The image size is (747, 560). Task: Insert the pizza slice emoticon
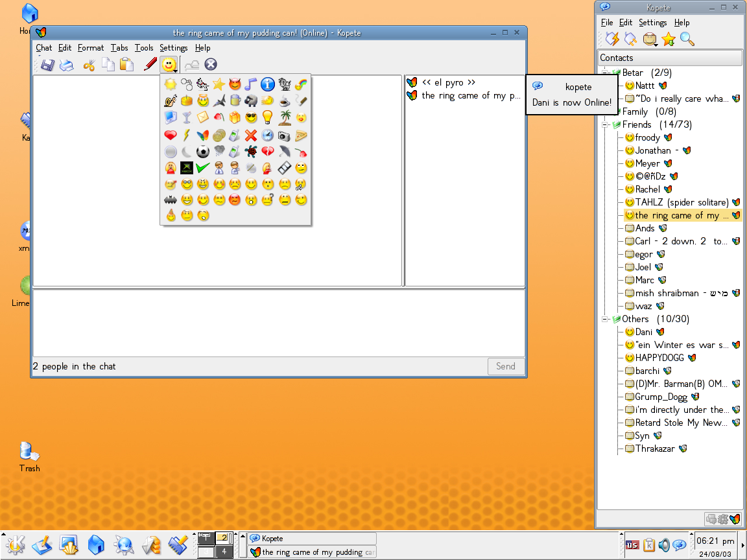pyautogui.click(x=301, y=136)
